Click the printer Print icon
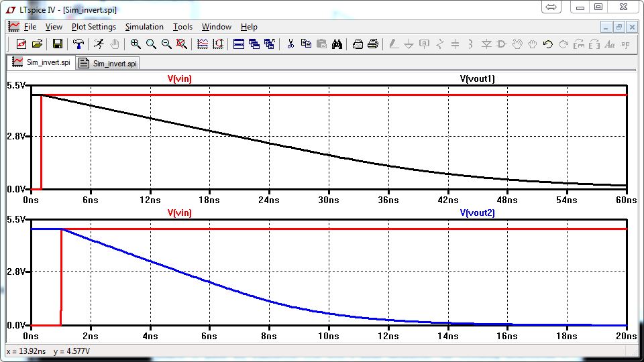 click(x=374, y=44)
